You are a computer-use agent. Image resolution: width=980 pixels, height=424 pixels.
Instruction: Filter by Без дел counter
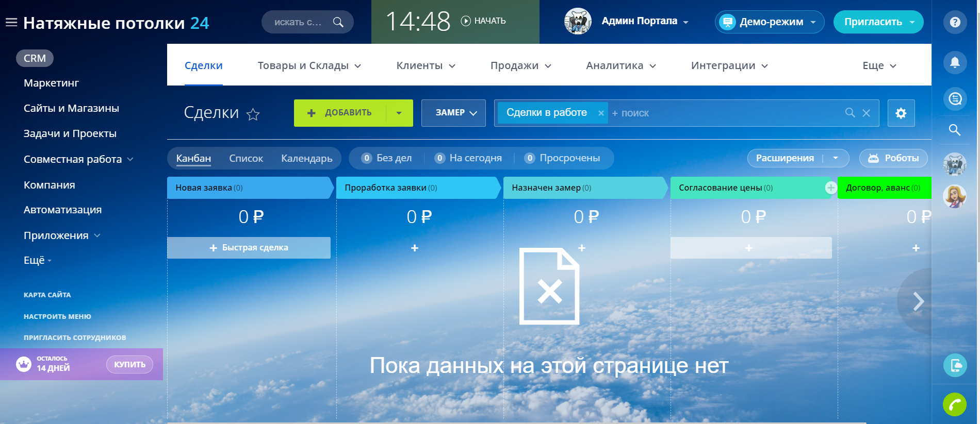click(x=386, y=158)
